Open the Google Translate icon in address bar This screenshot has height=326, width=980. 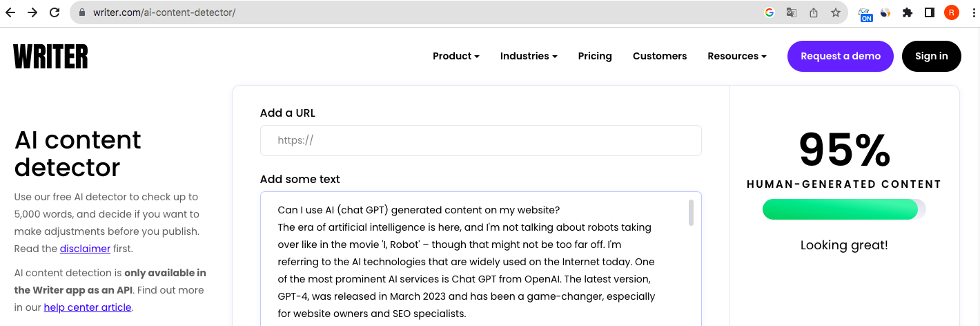coord(792,12)
